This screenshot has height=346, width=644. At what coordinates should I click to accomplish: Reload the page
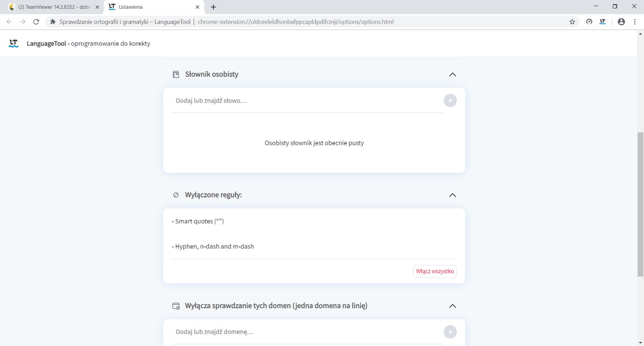point(36,22)
